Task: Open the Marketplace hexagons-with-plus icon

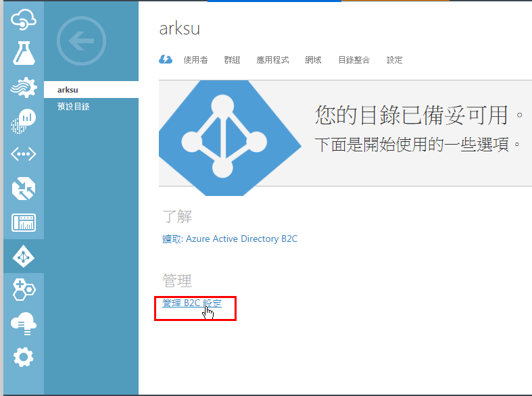Action: coord(24,289)
